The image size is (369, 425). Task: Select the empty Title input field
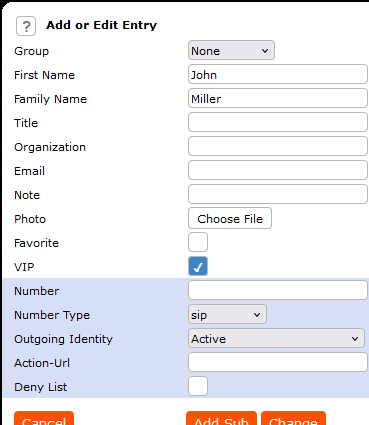click(x=278, y=122)
